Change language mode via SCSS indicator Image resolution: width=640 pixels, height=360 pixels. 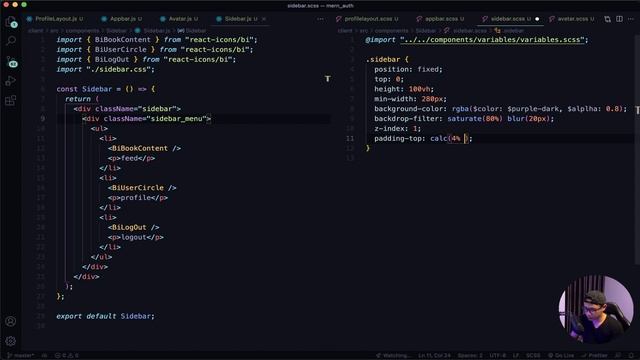pyautogui.click(x=533, y=356)
